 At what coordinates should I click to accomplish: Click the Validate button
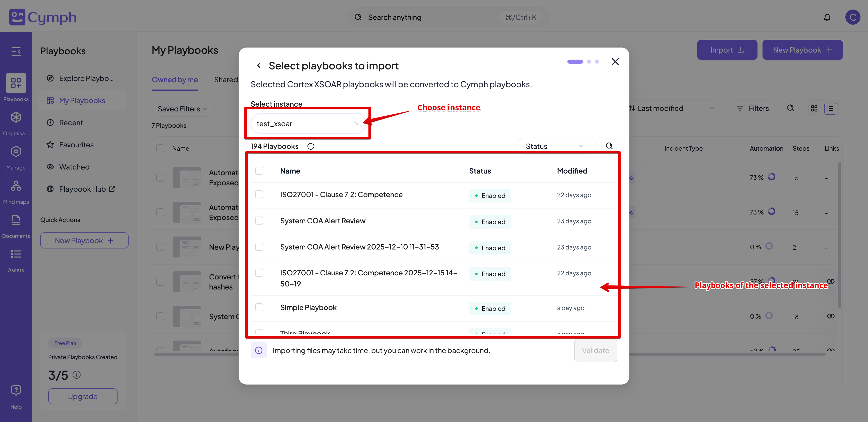coord(595,351)
